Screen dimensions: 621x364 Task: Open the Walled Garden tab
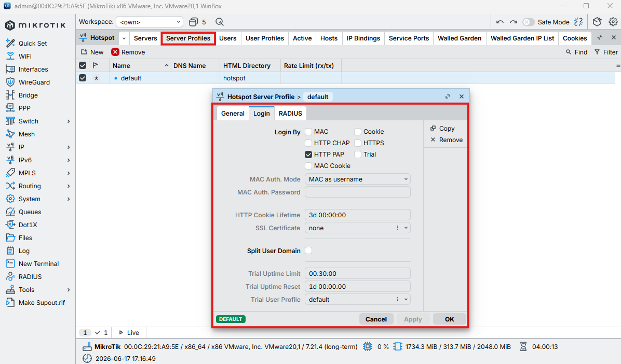pos(460,38)
